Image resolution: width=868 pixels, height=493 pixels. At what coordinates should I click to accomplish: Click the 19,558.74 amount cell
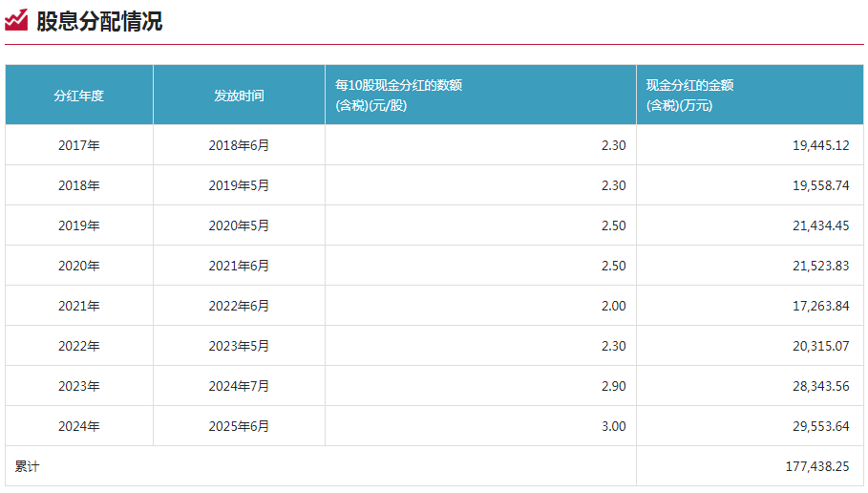[820, 185]
